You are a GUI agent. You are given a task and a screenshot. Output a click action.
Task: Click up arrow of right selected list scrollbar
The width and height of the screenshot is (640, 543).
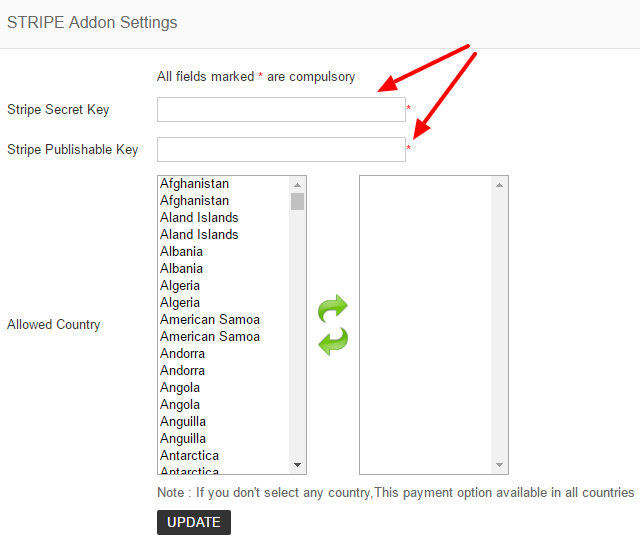click(499, 185)
